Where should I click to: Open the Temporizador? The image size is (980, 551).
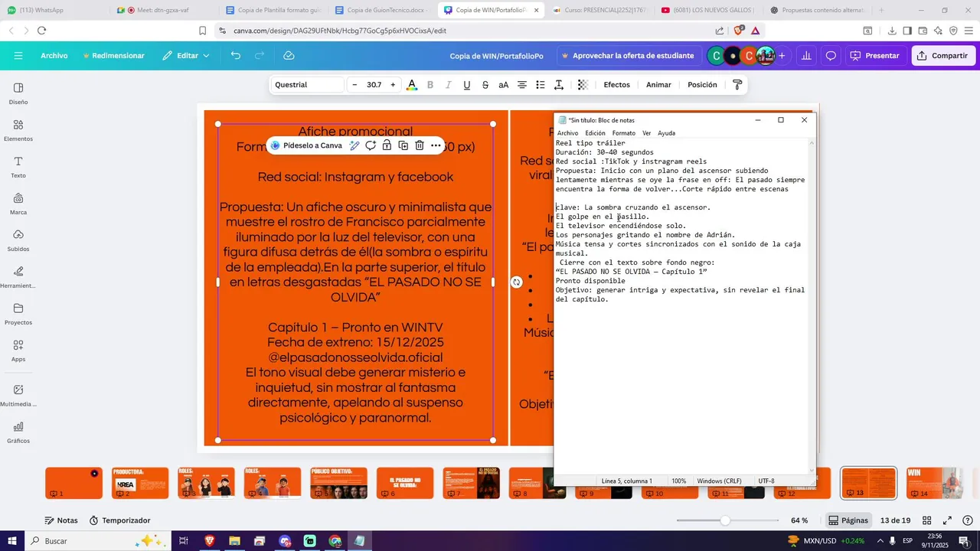[119, 520]
